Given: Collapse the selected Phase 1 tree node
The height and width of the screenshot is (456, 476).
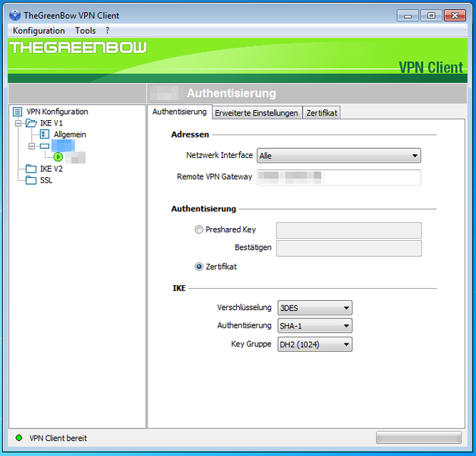Looking at the screenshot, I should [32, 146].
